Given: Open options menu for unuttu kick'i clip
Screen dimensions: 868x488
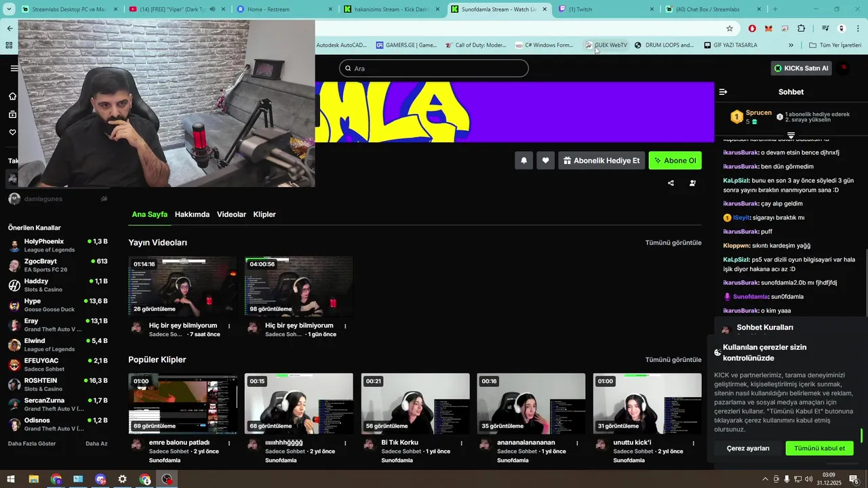Looking at the screenshot, I should 693,443.
